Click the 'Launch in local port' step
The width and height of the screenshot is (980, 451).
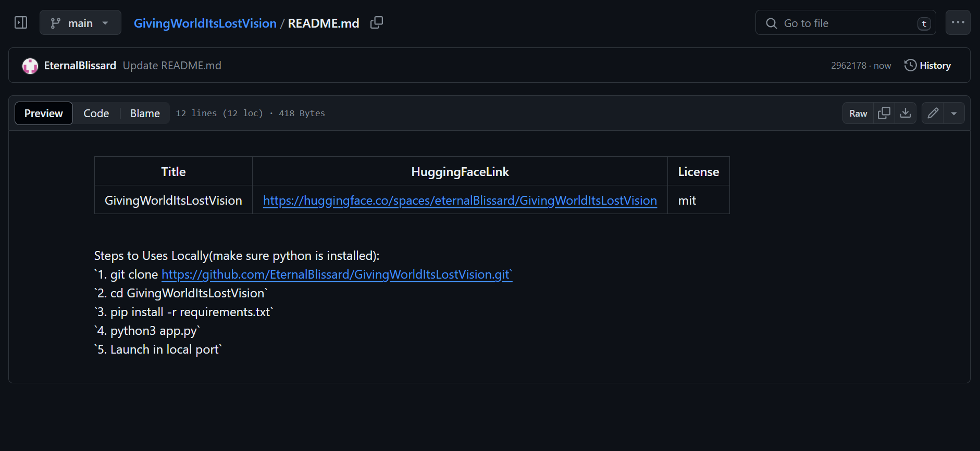pyautogui.click(x=158, y=349)
